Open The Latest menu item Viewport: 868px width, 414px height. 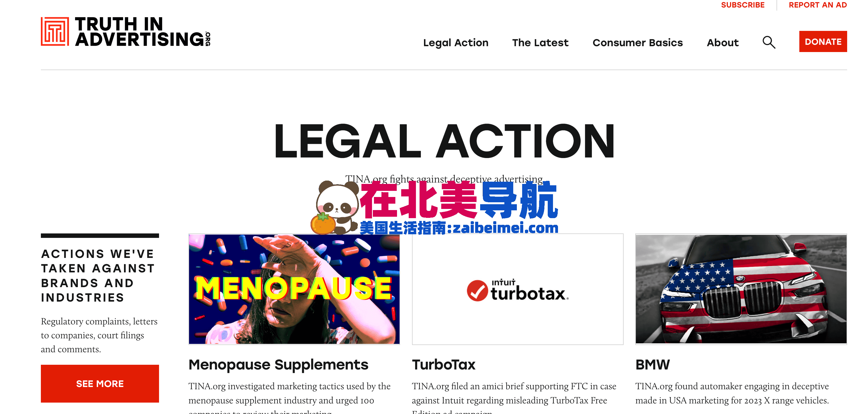pos(540,43)
